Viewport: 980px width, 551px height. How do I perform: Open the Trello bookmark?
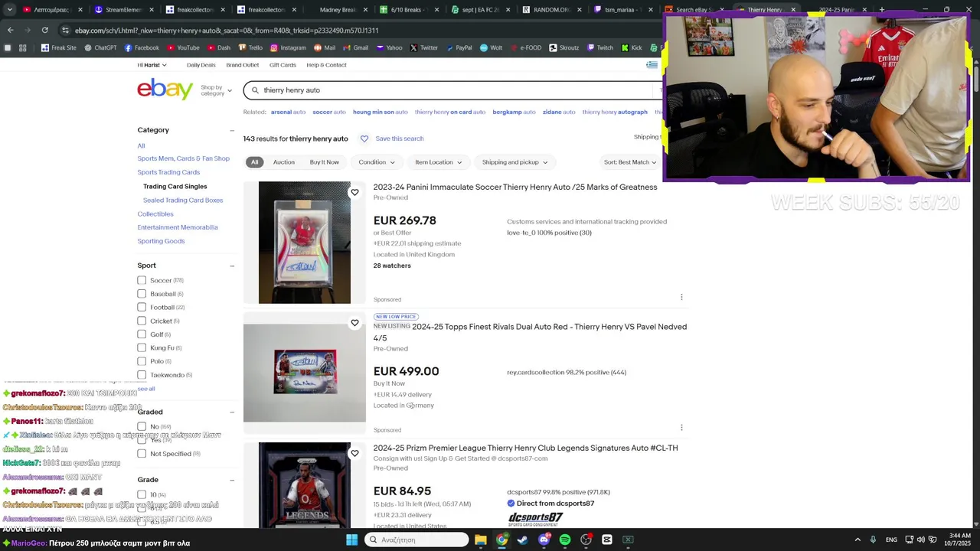click(250, 47)
